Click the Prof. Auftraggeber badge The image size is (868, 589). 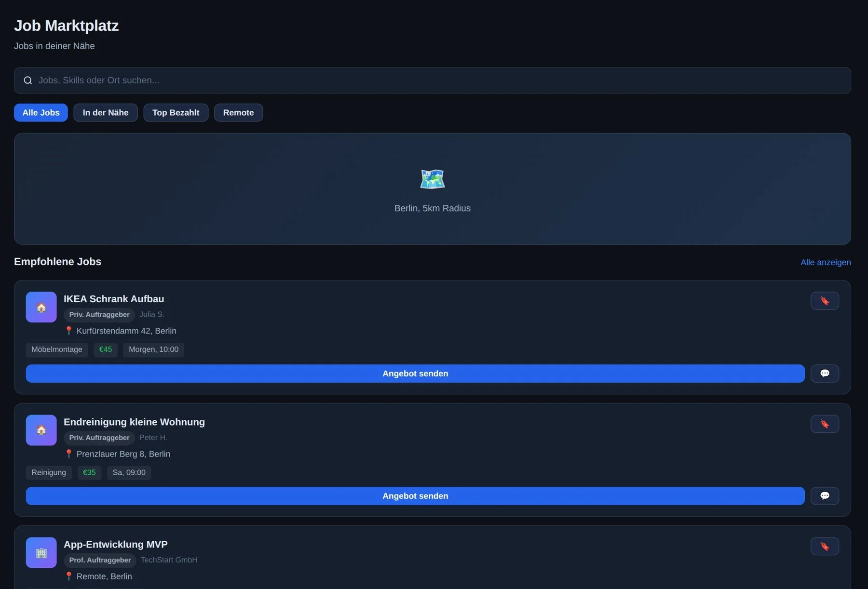tap(100, 560)
